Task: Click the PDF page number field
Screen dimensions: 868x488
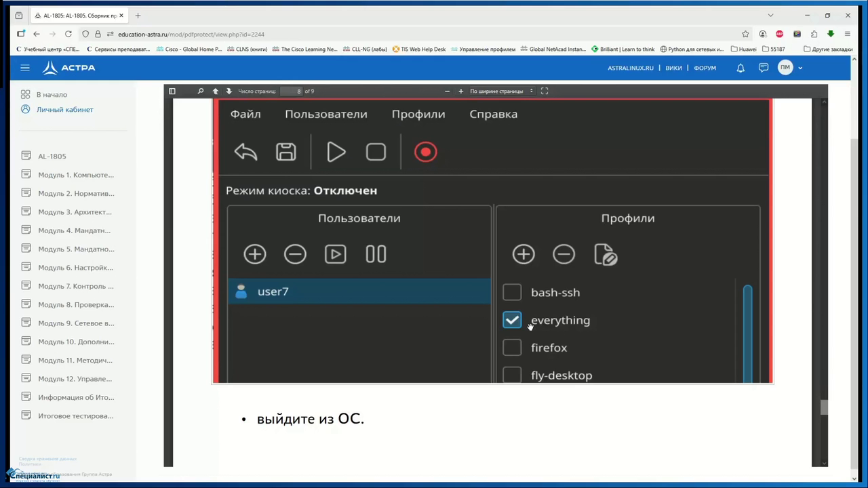Action: [292, 91]
